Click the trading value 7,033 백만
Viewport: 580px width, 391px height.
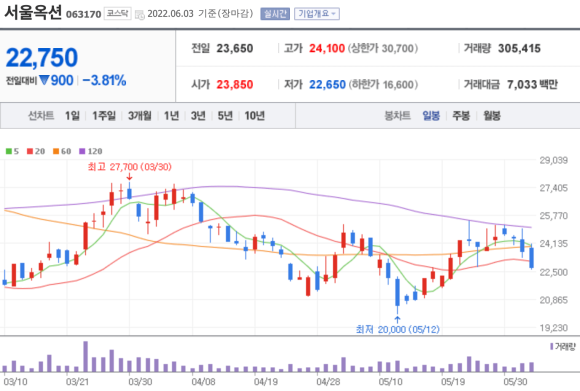click(532, 85)
